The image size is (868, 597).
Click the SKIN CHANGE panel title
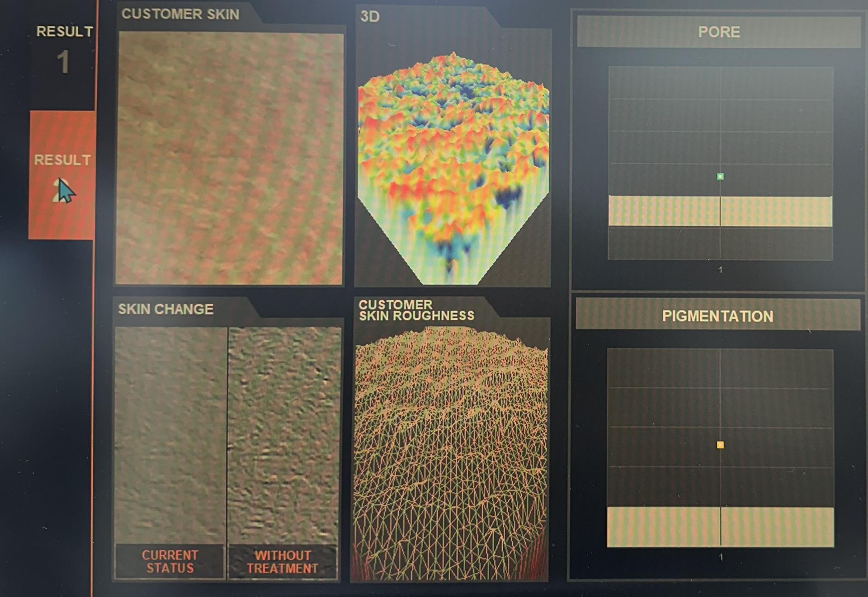tap(166, 309)
